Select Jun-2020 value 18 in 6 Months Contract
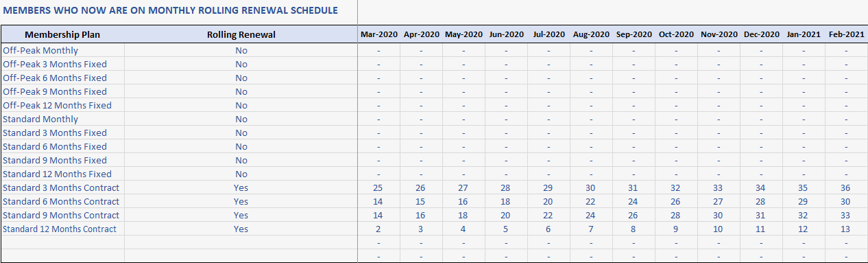 point(505,201)
